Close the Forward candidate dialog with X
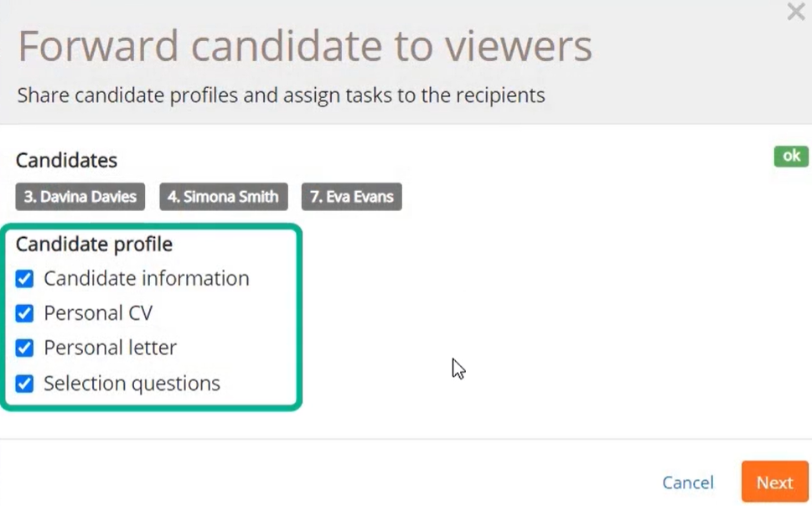The height and width of the screenshot is (506, 812). pos(795,11)
